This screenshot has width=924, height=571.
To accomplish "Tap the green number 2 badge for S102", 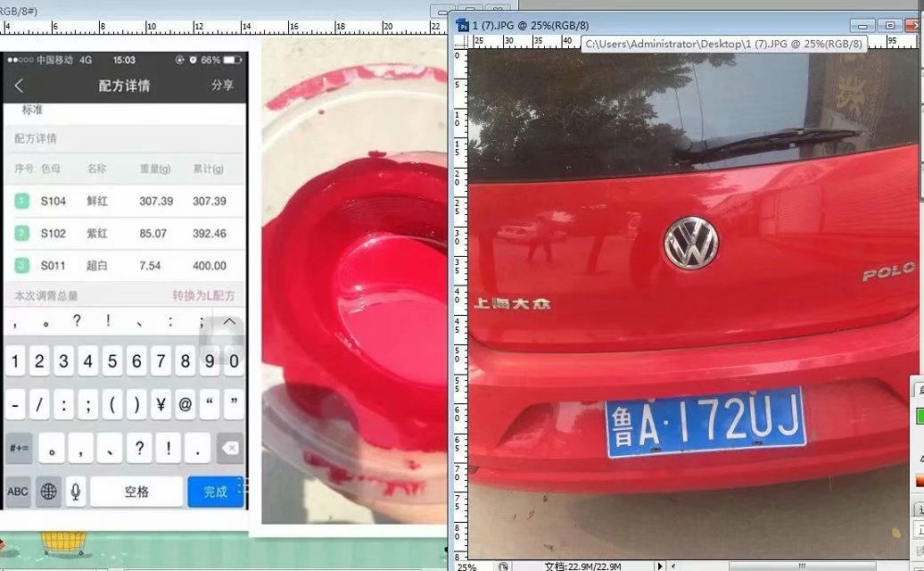I will point(21,234).
